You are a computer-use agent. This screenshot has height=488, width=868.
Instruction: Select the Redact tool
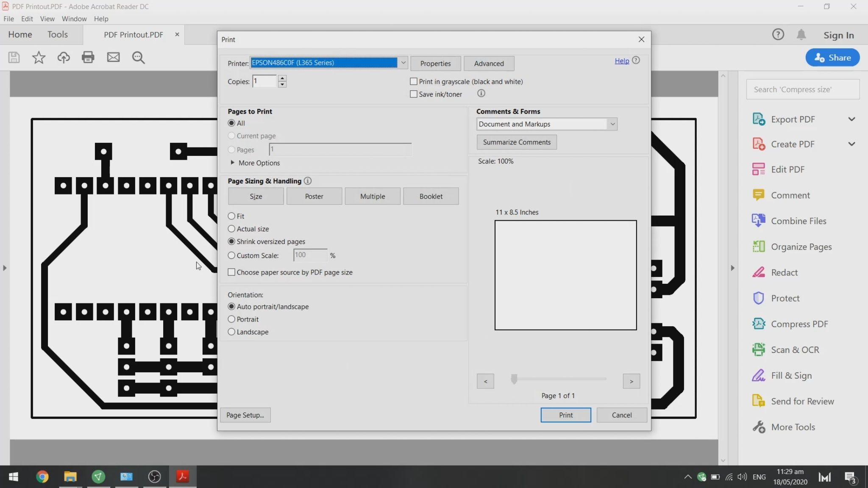(x=784, y=272)
